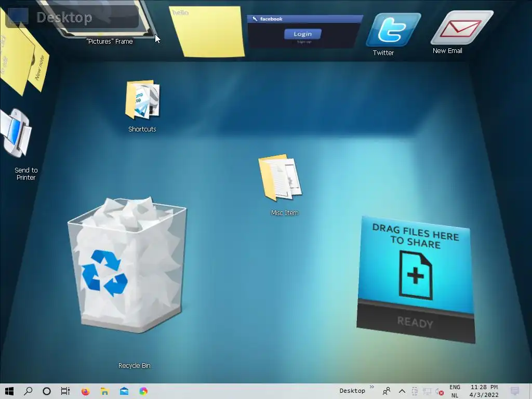Open the clock showing 11:28 PM
This screenshot has width=532, height=399.
point(484,391)
